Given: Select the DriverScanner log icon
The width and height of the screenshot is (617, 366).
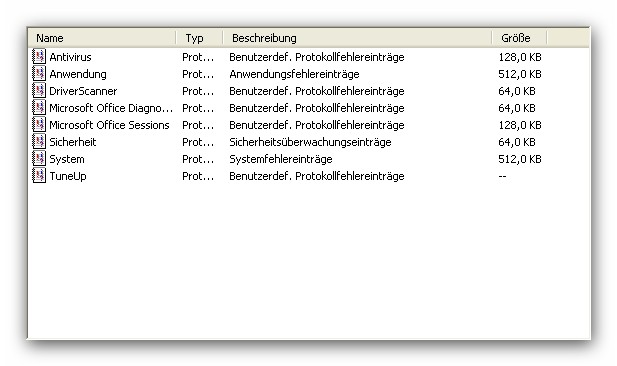Looking at the screenshot, I should (39, 90).
